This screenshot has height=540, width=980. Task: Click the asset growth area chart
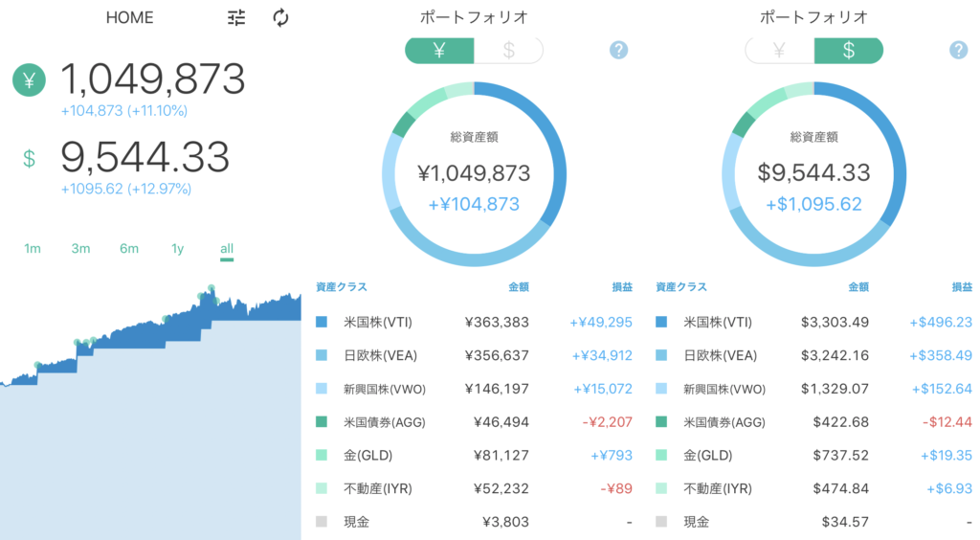tap(150, 413)
